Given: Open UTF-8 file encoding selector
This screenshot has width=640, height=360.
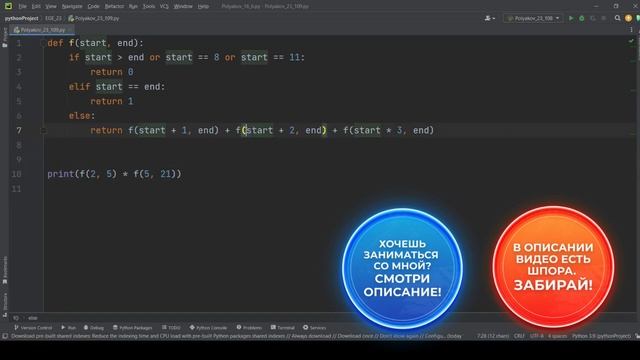Looking at the screenshot, I should [536, 336].
